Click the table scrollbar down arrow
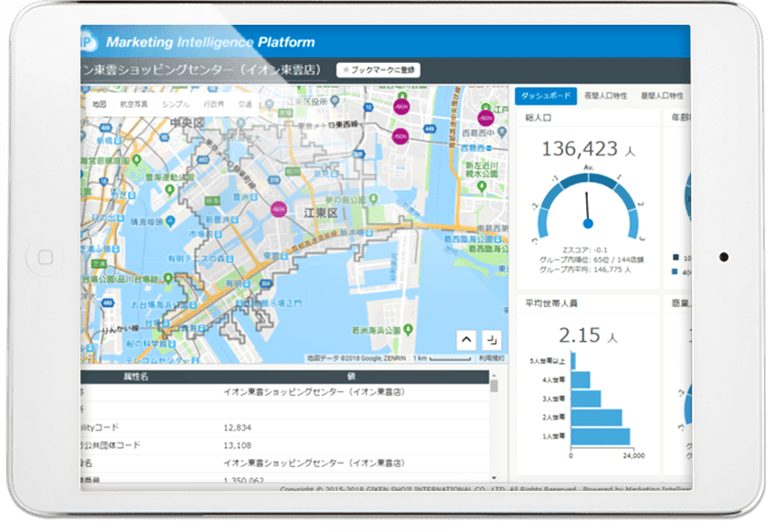This screenshot has height=532, width=768. (x=494, y=478)
